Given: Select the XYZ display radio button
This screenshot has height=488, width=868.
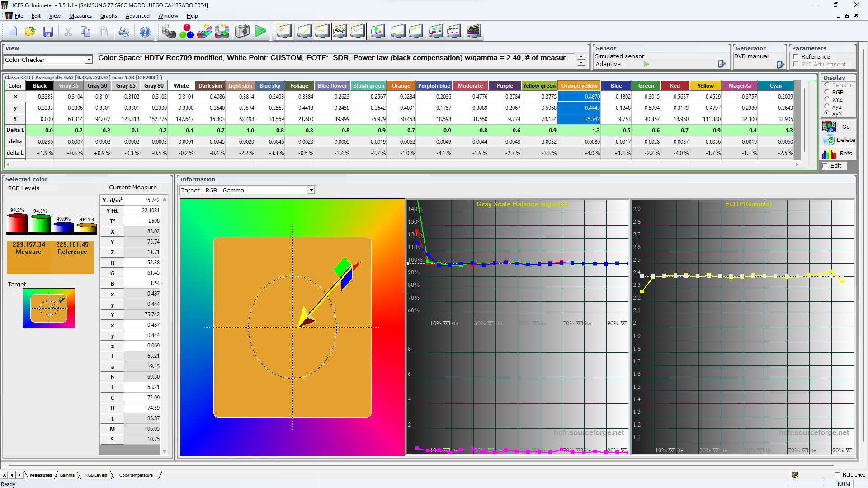Looking at the screenshot, I should click(827, 99).
